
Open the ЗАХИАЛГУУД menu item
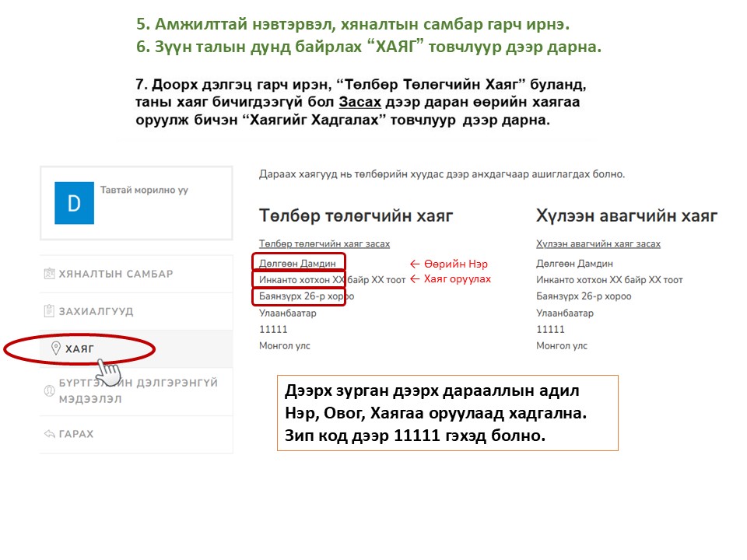[96, 311]
